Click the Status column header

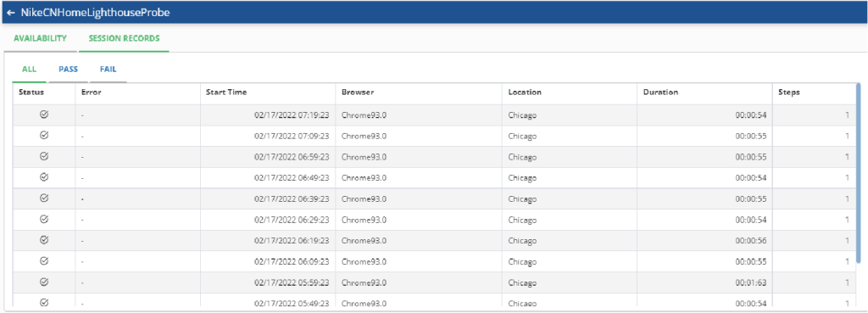31,92
